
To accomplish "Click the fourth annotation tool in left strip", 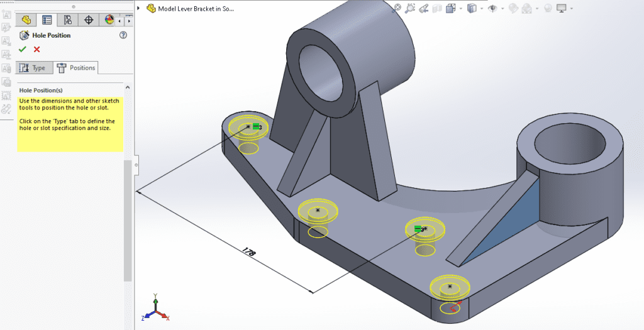I will [6, 55].
